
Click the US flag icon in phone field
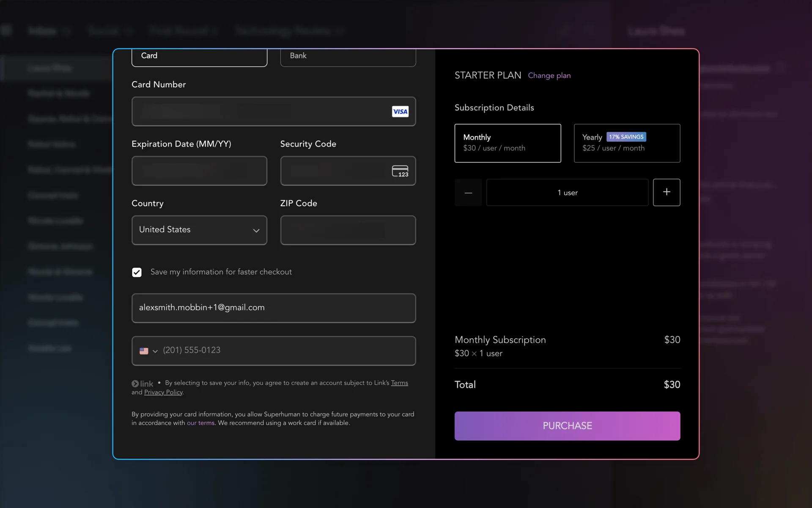144,351
